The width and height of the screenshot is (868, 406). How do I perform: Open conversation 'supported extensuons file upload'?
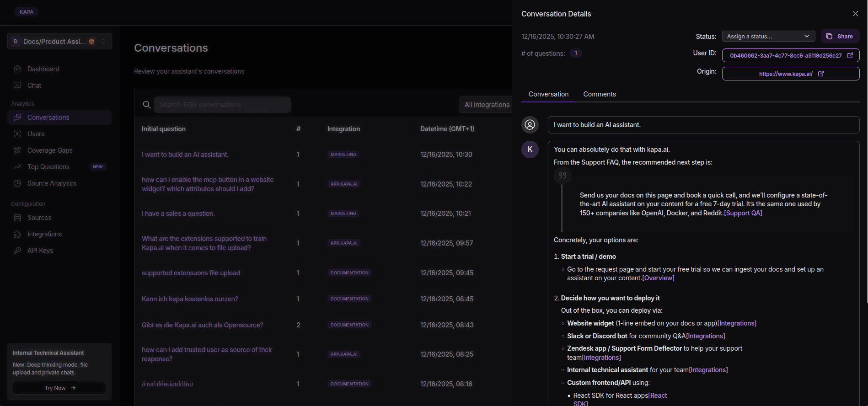pos(191,273)
